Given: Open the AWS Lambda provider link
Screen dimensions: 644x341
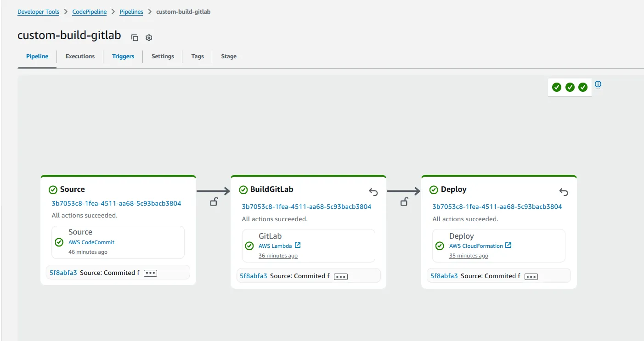Looking at the screenshot, I should pyautogui.click(x=275, y=246).
